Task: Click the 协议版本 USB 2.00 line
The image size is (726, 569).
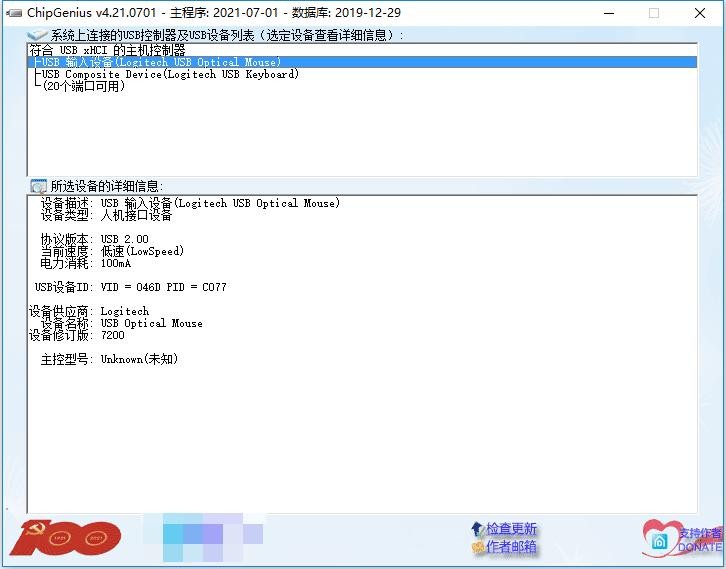Action: pos(94,239)
